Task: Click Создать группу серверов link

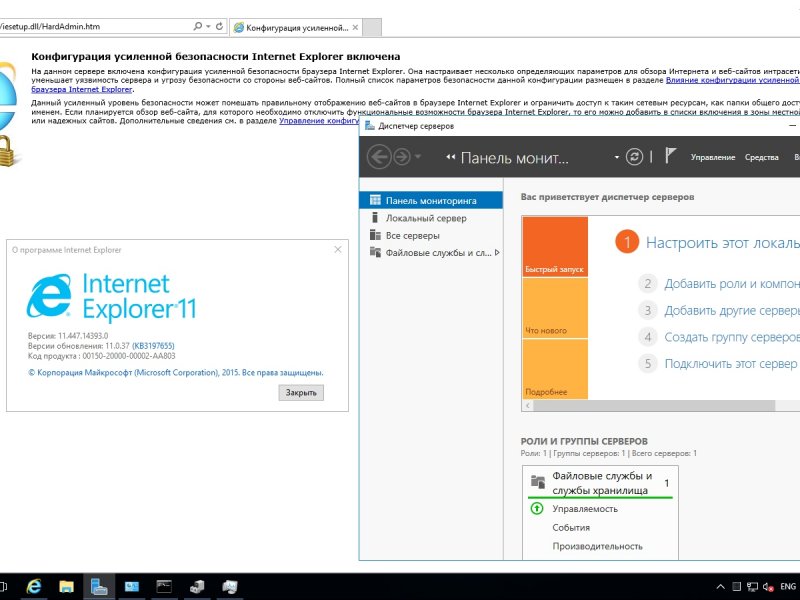Action: click(x=732, y=337)
